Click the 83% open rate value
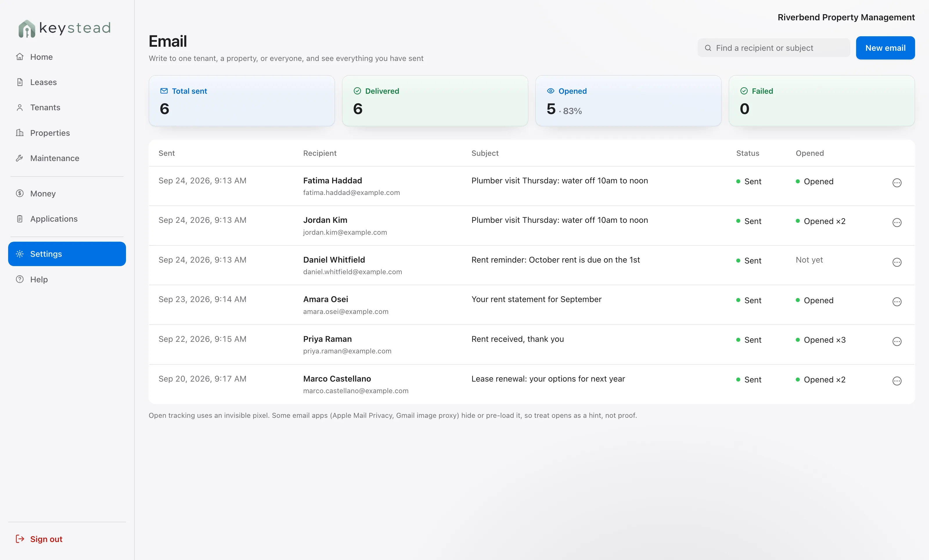The width and height of the screenshot is (929, 560). [x=572, y=111]
